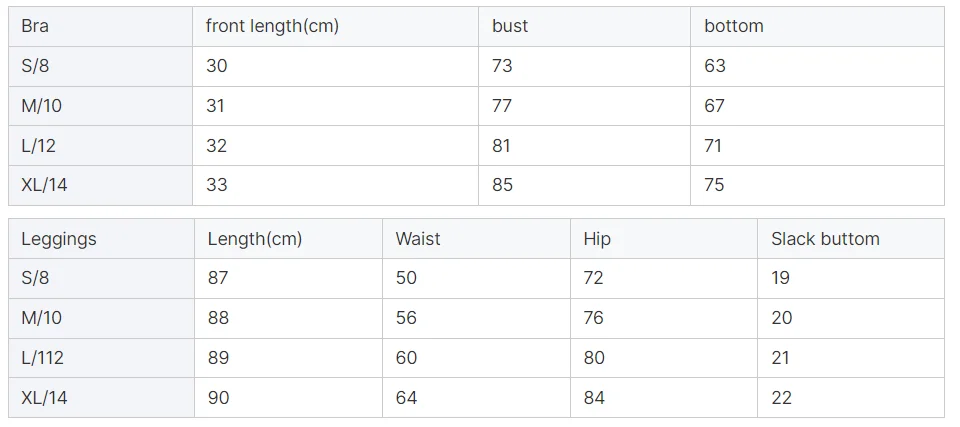Click the bottom column header in Bra table
Viewport: 960px width, 427px height.
pyautogui.click(x=733, y=26)
